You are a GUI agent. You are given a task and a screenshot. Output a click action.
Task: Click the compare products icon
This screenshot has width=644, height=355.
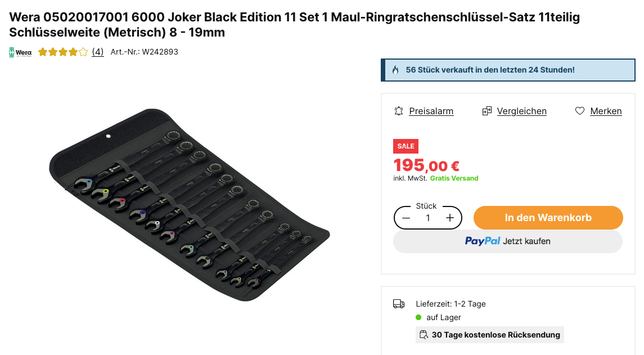pyautogui.click(x=487, y=111)
